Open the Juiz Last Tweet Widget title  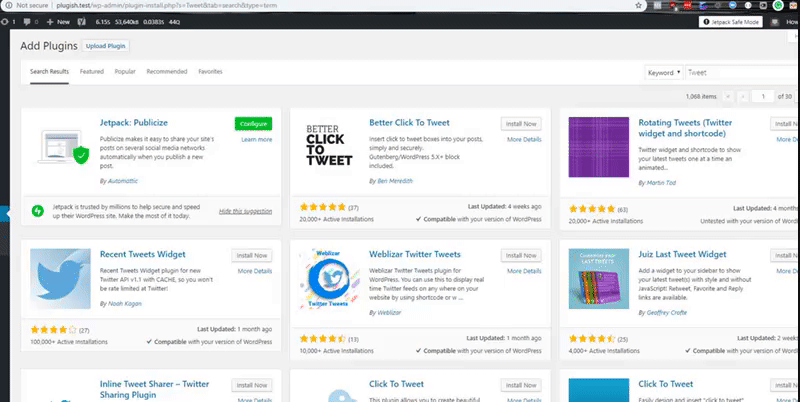point(682,254)
